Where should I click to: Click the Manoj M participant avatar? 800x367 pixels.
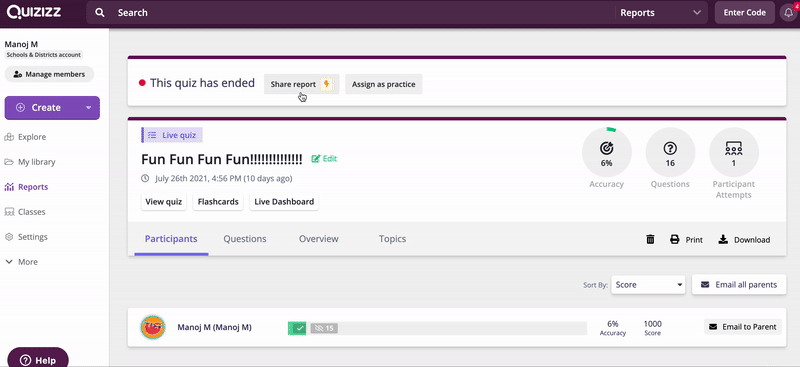tap(153, 328)
